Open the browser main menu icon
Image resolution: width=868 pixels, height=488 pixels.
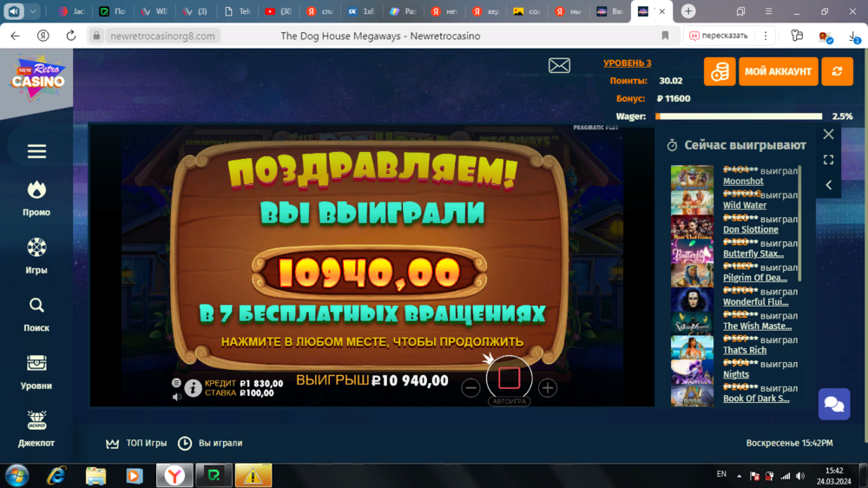coord(768,11)
